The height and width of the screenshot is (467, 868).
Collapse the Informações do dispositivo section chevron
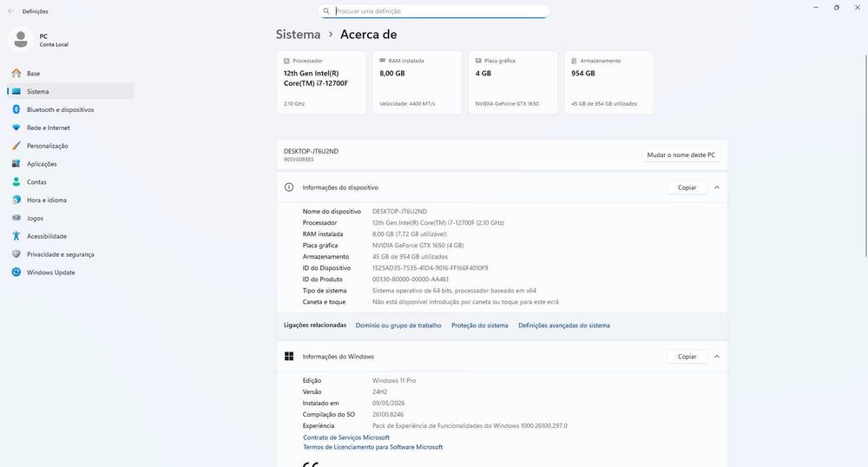[717, 187]
